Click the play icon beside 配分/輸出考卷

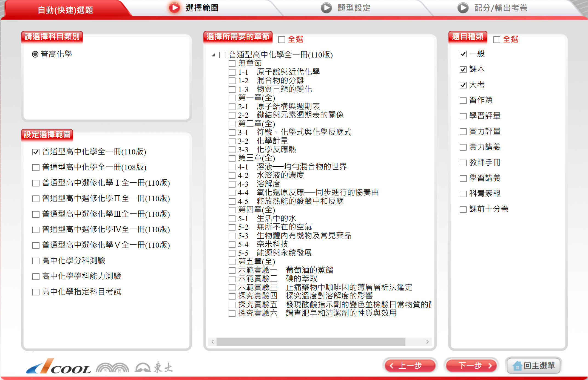463,8
